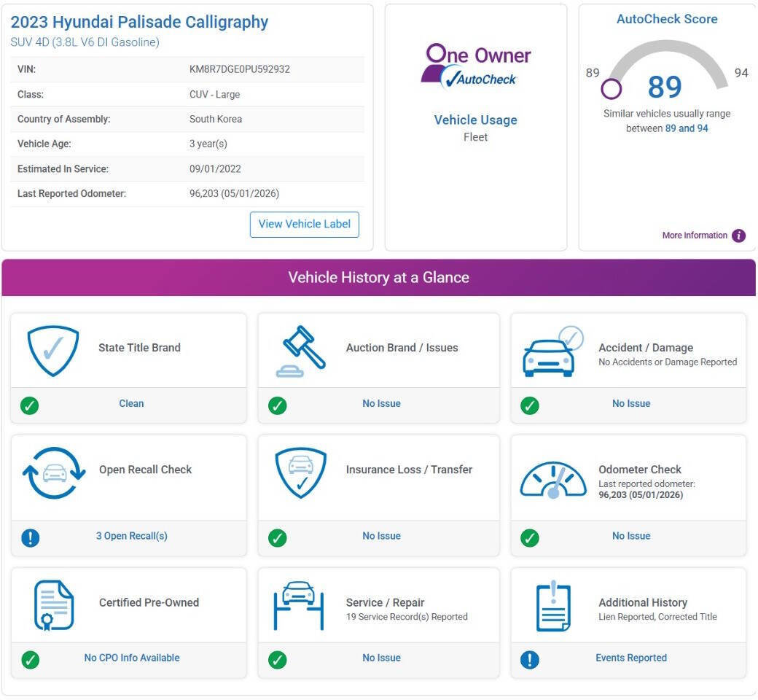Click the 89 and 94 range text
This screenshot has height=700, width=758.
[687, 128]
